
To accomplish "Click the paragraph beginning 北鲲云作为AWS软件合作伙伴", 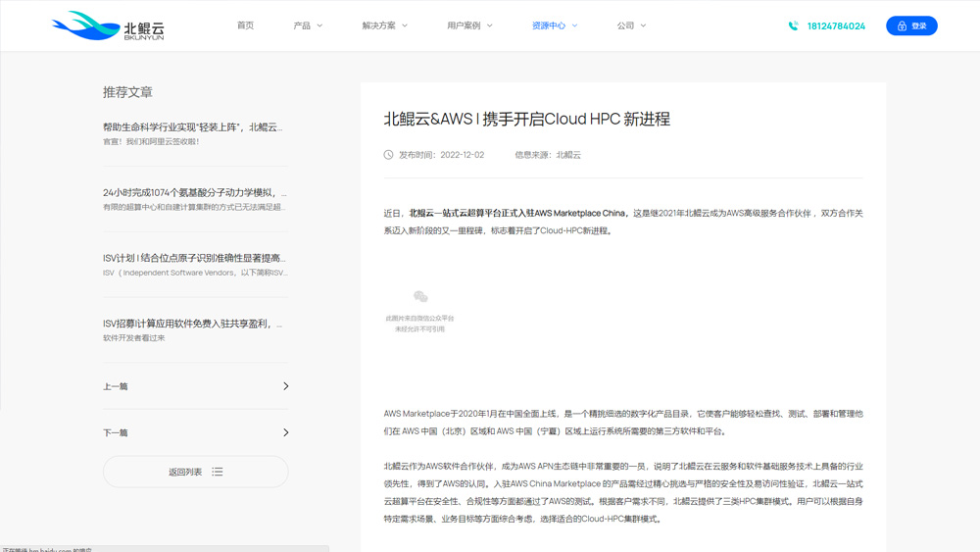I will [x=623, y=492].
